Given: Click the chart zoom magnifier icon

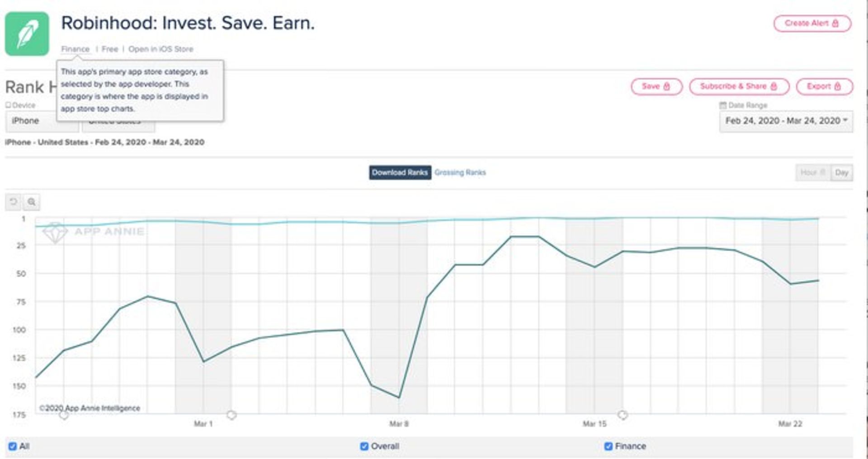Looking at the screenshot, I should [32, 202].
